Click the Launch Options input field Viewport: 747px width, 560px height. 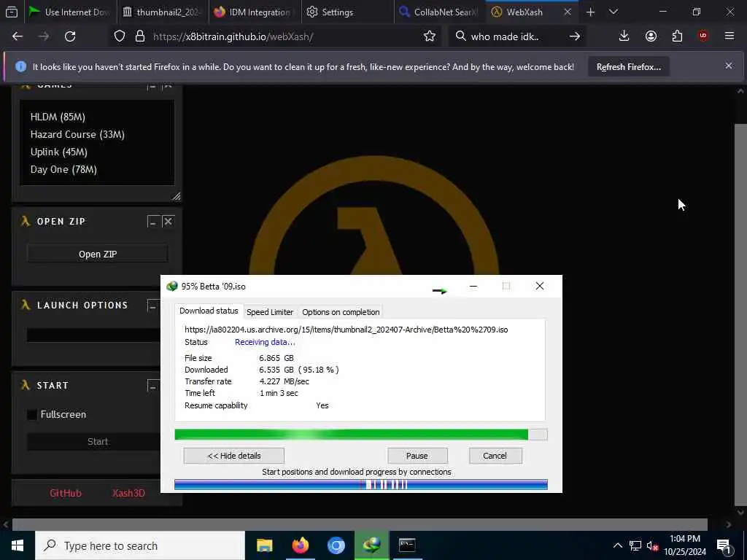(93, 335)
